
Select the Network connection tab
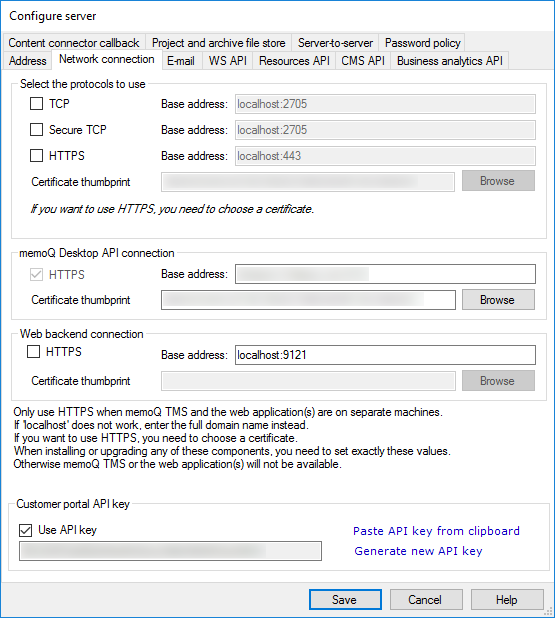106,59
